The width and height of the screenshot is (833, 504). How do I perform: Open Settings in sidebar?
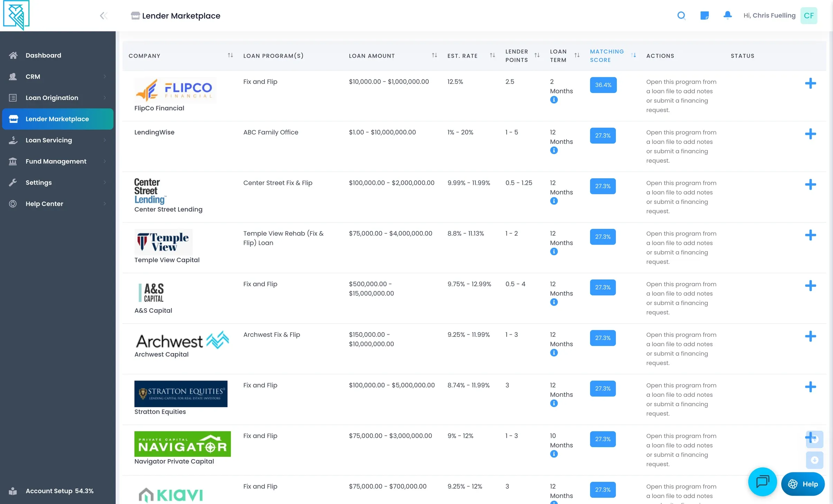click(x=58, y=182)
